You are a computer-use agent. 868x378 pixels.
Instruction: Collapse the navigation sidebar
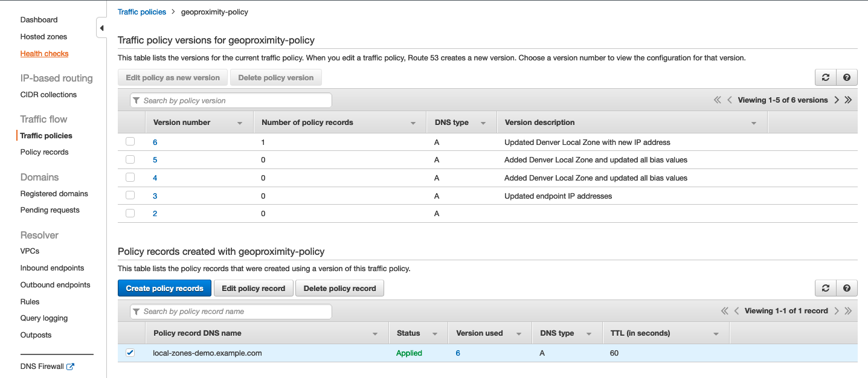coord(101,27)
